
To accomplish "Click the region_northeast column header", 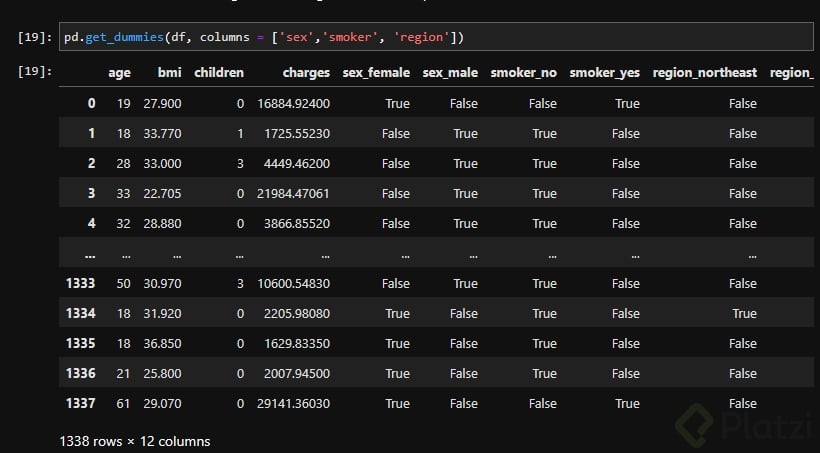I will point(705,73).
